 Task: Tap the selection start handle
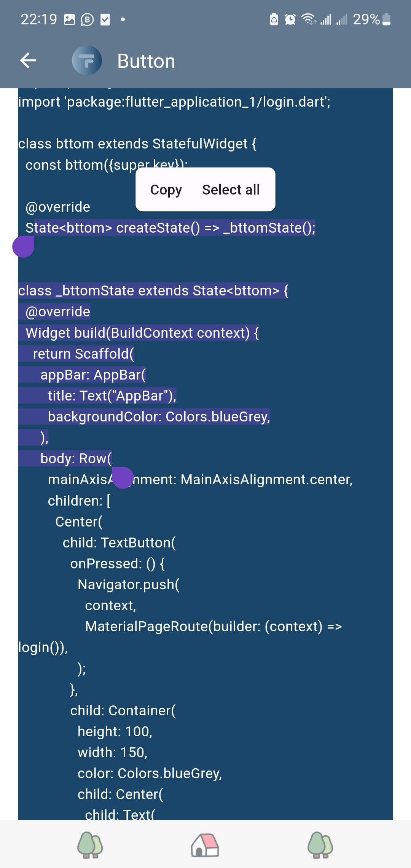[23, 247]
